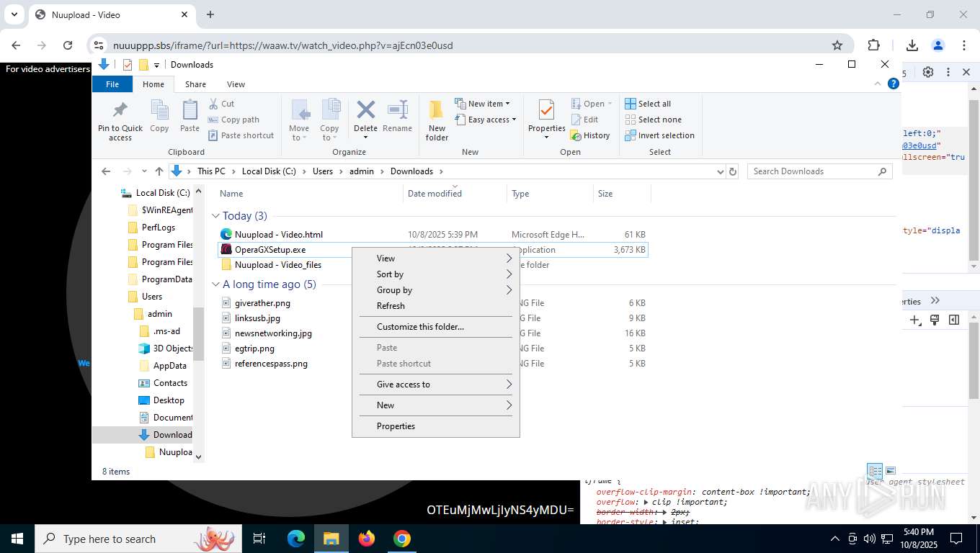
Task: Open Move to dropdown
Action: 299,120
